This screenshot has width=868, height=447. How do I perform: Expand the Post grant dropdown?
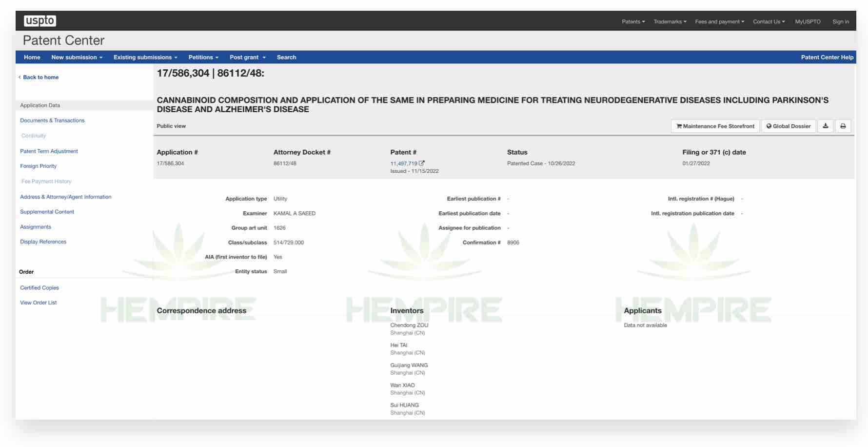point(248,57)
